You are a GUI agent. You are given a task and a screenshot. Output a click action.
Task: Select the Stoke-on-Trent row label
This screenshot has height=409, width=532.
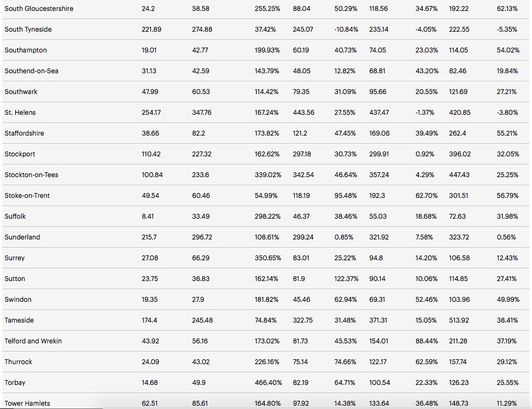click(x=27, y=196)
